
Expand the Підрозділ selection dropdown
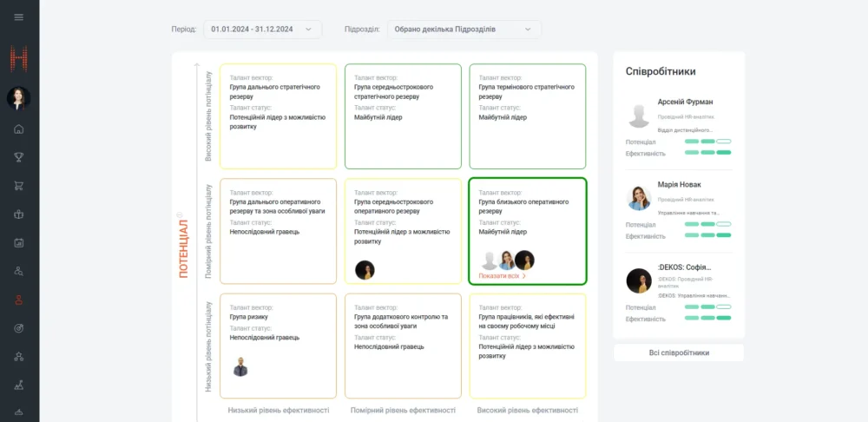[464, 30]
